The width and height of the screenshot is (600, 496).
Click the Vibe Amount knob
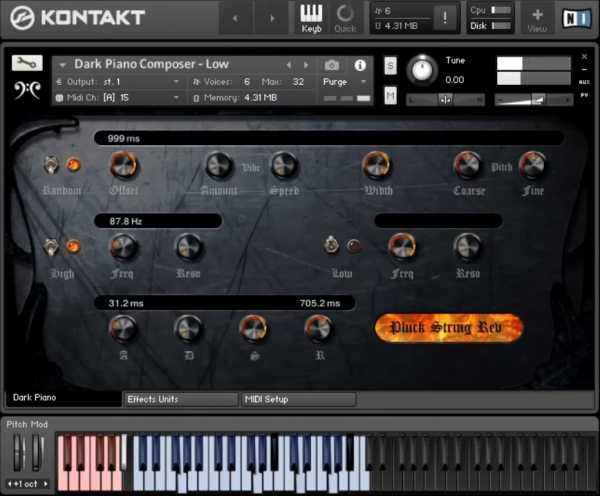[219, 165]
